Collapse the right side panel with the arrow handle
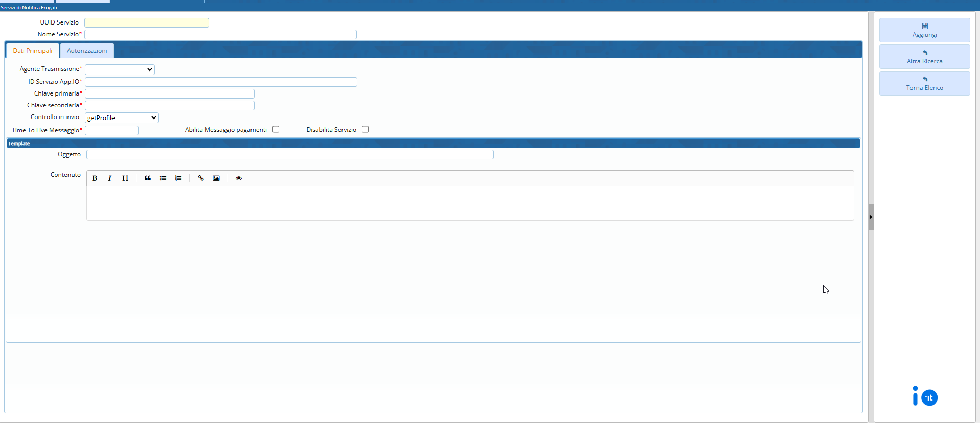Image resolution: width=980 pixels, height=424 pixels. pos(871,217)
